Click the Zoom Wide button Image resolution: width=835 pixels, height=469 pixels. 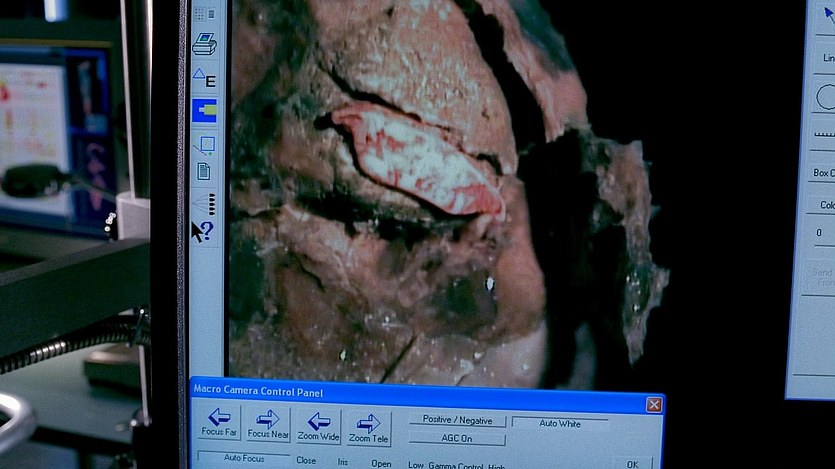pos(318,427)
